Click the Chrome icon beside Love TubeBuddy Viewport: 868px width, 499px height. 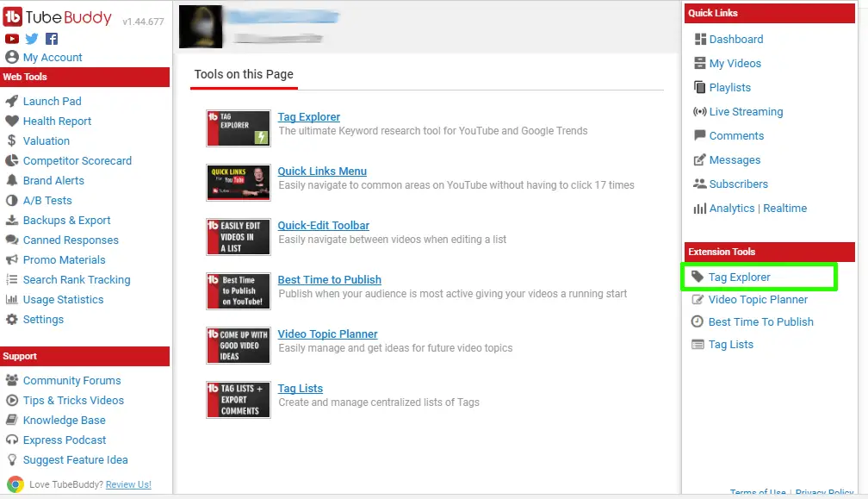pyautogui.click(x=15, y=484)
